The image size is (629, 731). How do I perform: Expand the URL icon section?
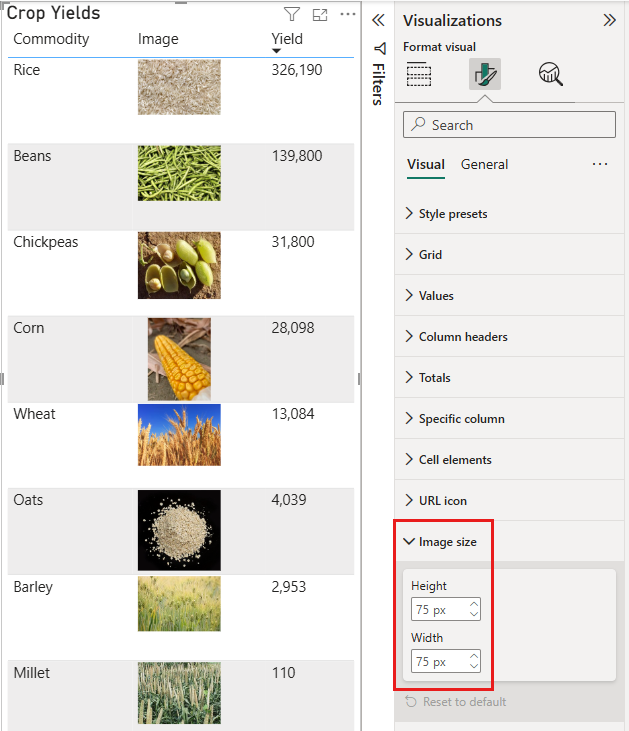[x=509, y=501]
